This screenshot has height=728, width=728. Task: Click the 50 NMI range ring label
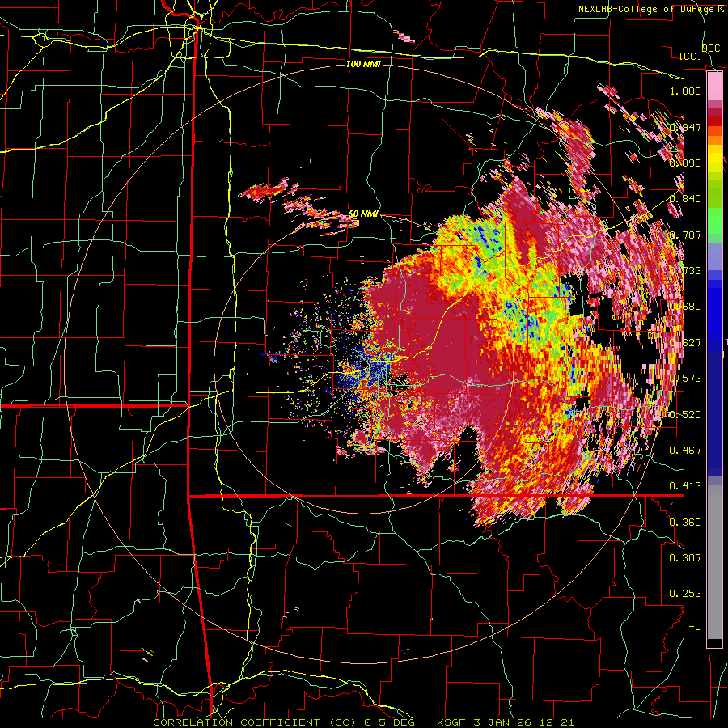363,214
